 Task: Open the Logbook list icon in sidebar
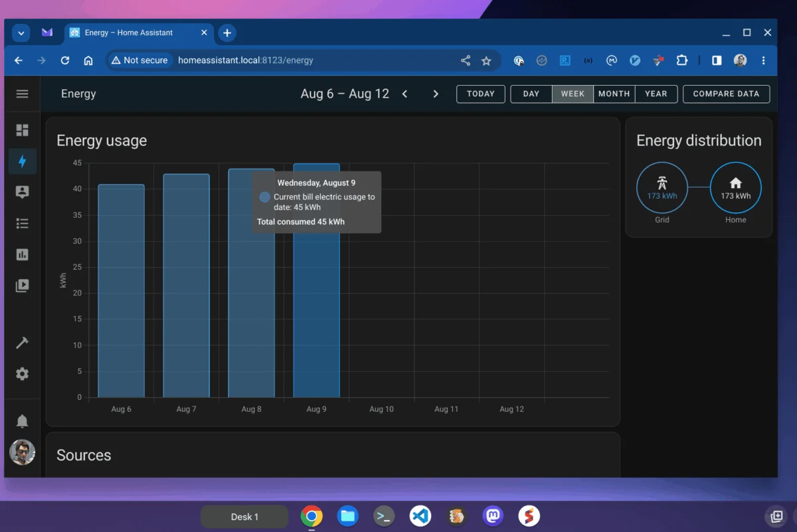click(x=22, y=223)
